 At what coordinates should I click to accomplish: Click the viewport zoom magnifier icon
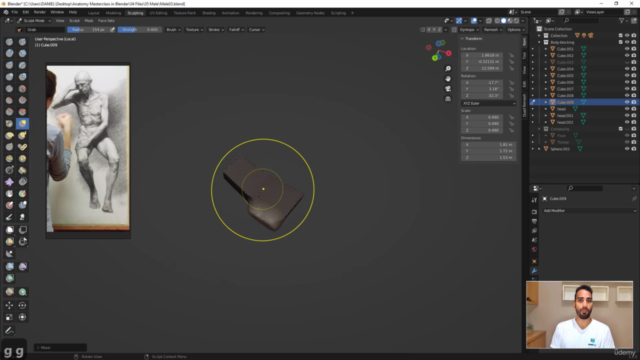click(448, 69)
